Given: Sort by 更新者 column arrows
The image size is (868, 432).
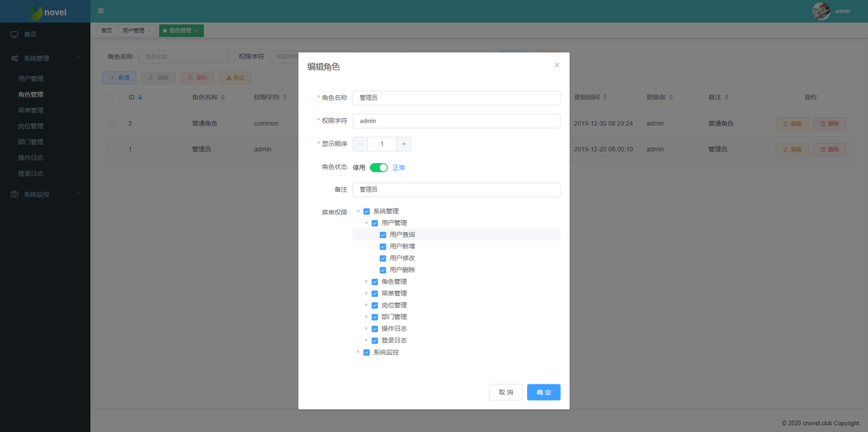Looking at the screenshot, I should coord(671,97).
